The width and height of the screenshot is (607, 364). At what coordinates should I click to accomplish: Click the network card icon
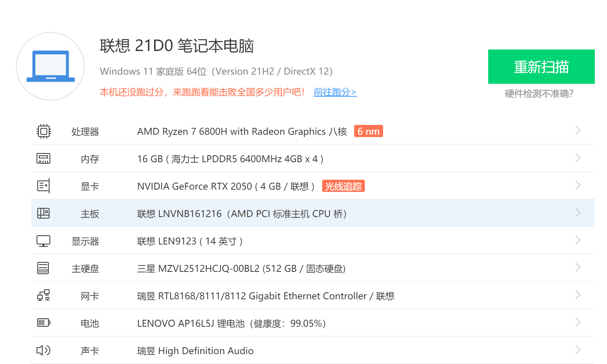point(43,295)
